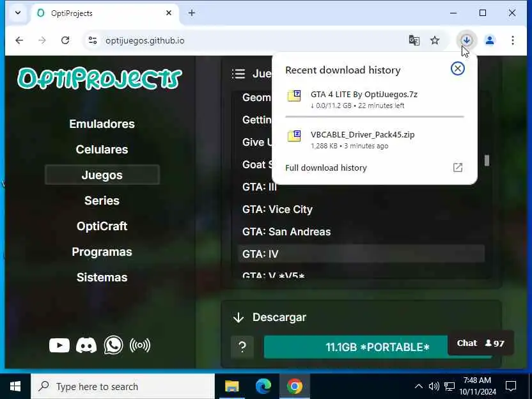
Task: Click the Windows Start button
Action: tap(15, 386)
